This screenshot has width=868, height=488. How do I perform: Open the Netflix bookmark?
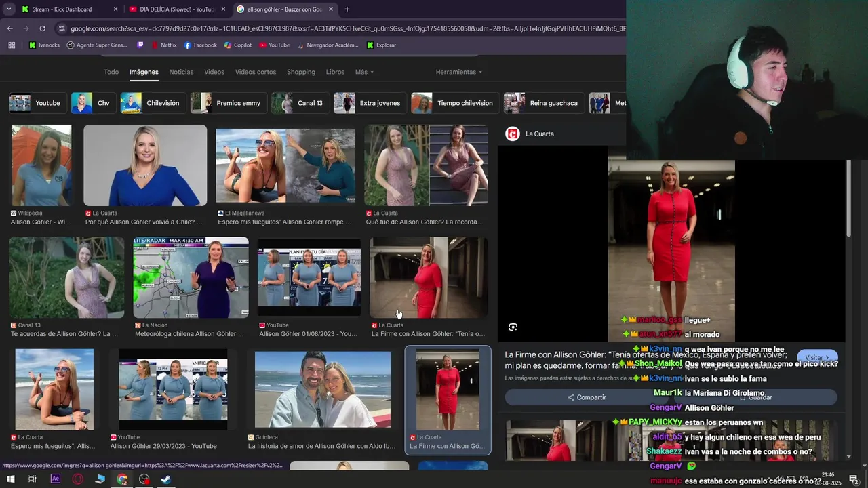163,45
